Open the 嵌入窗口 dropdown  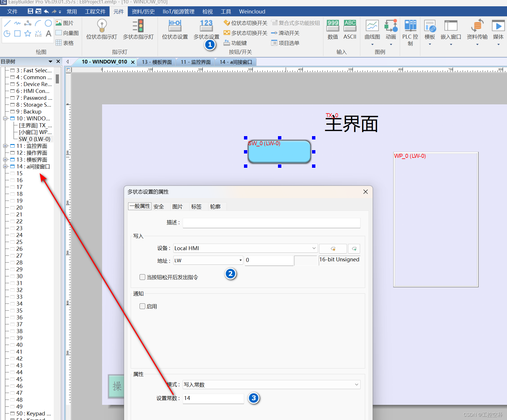[x=451, y=44]
